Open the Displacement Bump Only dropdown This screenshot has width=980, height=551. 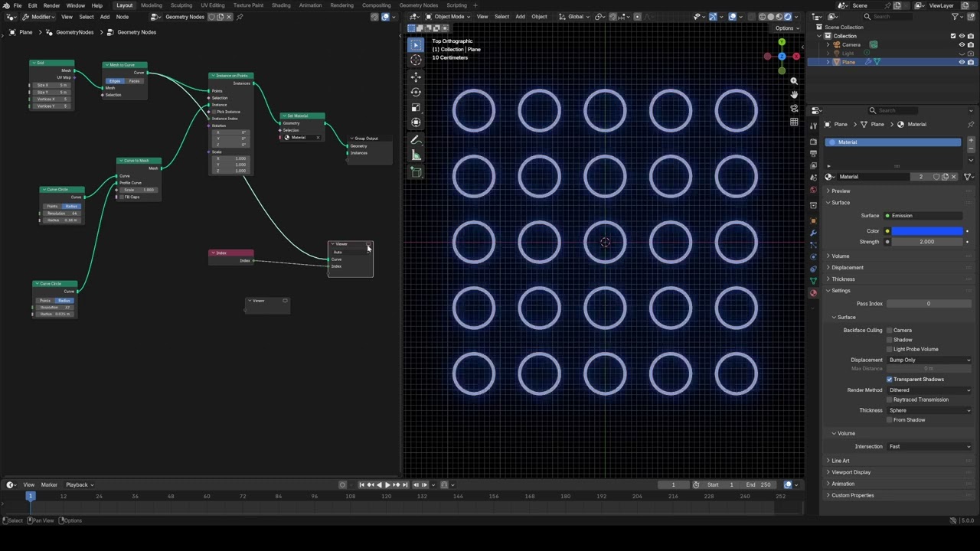(929, 360)
